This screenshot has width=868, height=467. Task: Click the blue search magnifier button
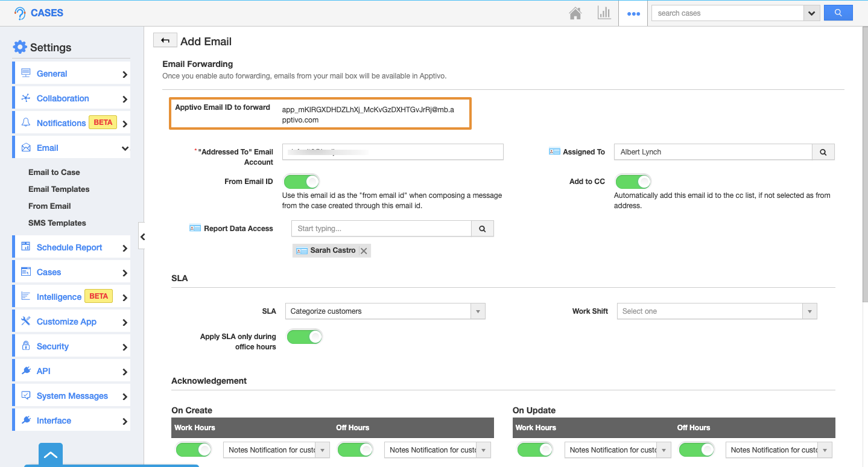coord(838,13)
